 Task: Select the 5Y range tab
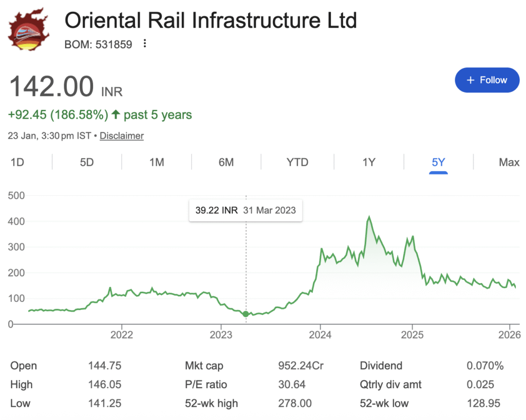(x=439, y=162)
